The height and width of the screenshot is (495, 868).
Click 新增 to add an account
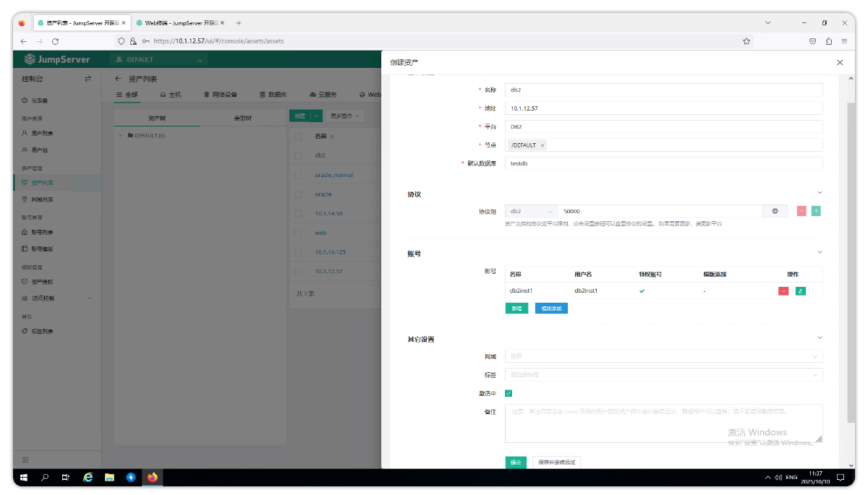[x=516, y=309]
